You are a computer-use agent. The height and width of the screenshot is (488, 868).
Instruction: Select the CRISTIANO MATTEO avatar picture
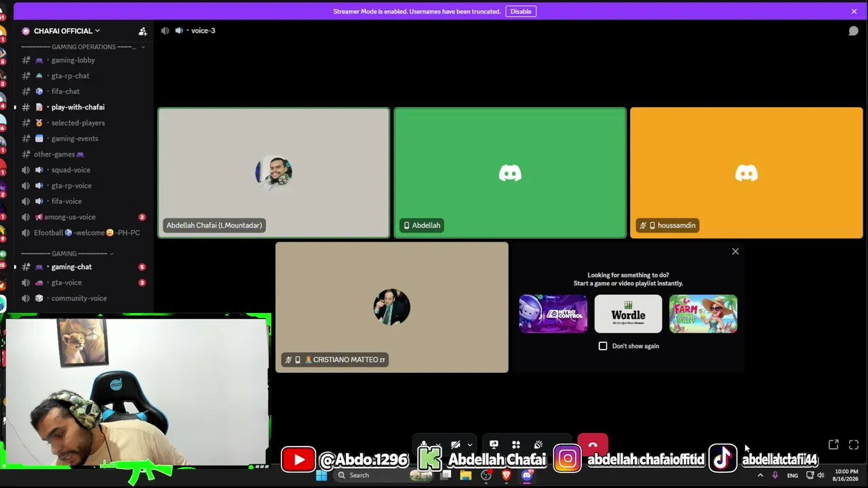(392, 307)
